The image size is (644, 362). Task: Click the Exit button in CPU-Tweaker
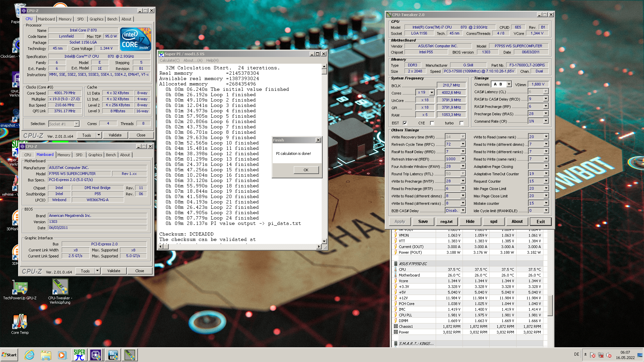540,222
